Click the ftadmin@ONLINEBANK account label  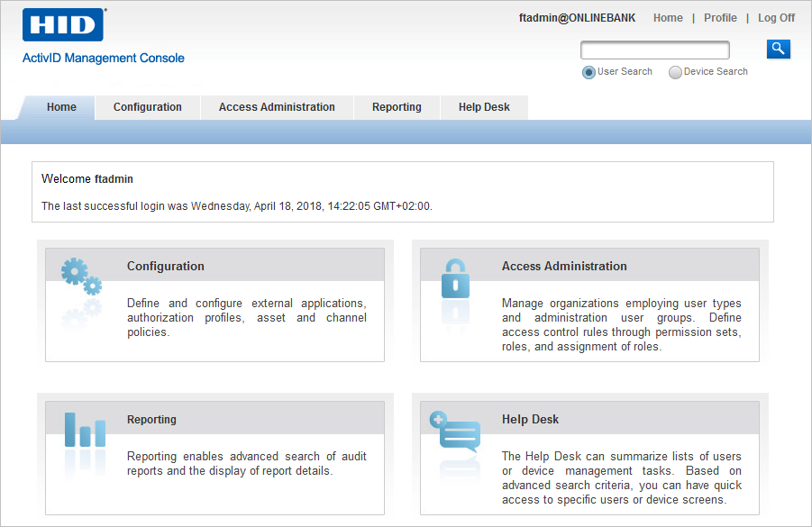coord(577,17)
